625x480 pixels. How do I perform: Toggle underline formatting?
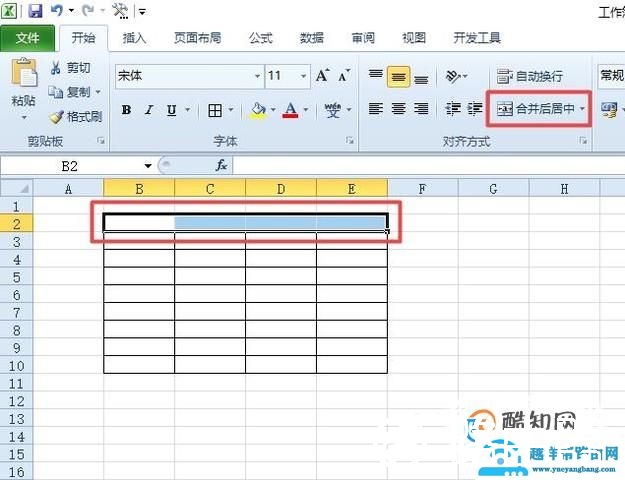click(171, 110)
